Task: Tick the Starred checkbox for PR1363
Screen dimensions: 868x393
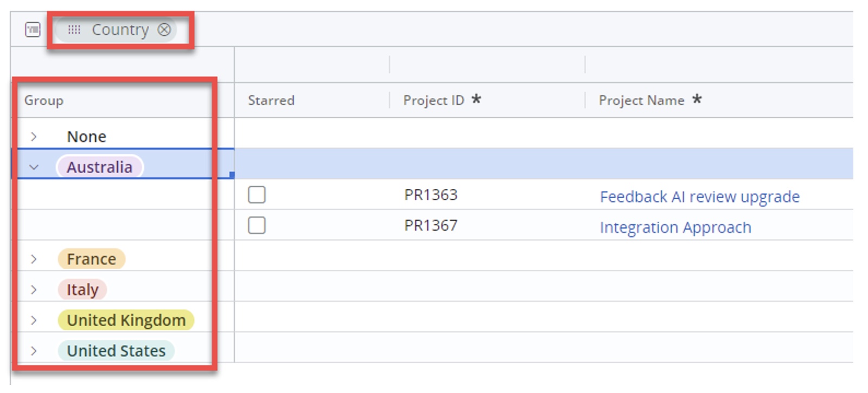Action: [x=257, y=194]
